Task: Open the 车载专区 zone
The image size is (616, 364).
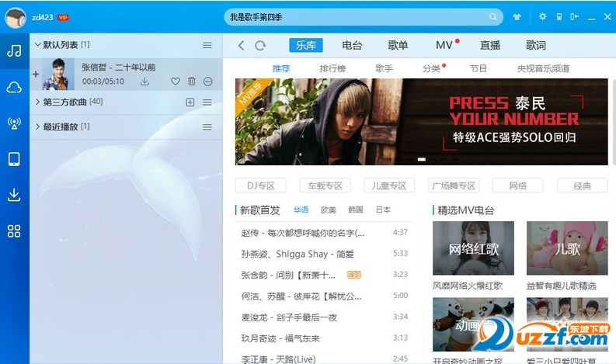Action: [x=325, y=185]
